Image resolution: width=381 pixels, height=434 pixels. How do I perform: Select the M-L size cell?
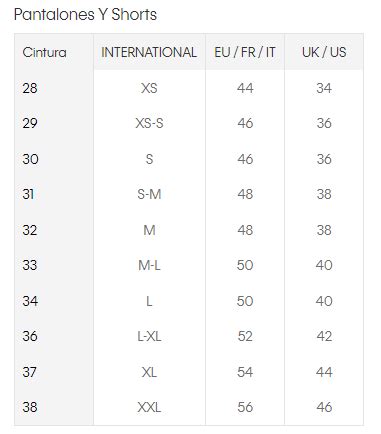pos(149,265)
